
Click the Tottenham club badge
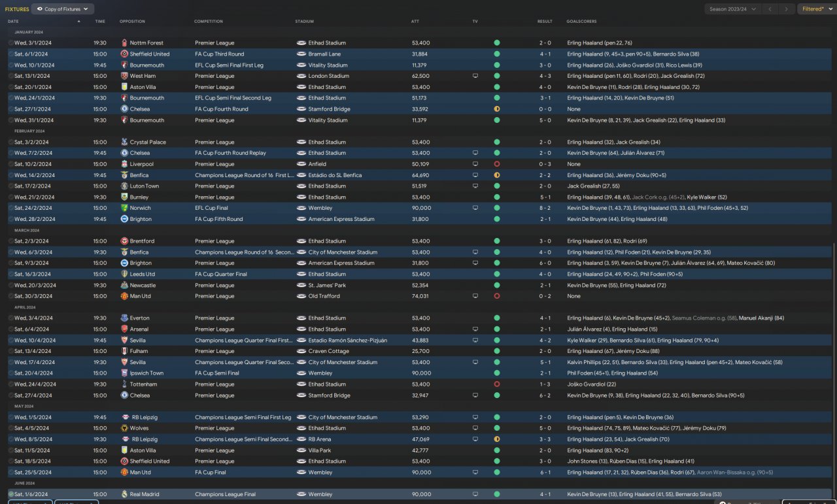124,384
